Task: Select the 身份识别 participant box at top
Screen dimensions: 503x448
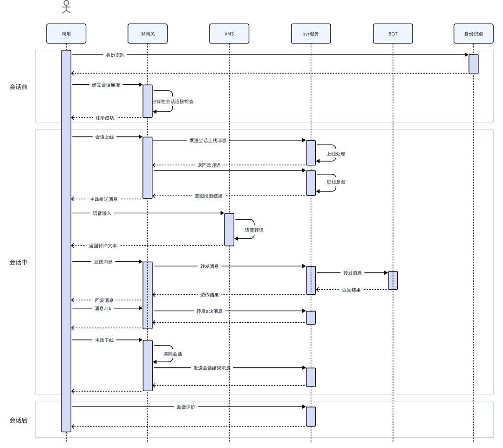Action: click(x=474, y=34)
